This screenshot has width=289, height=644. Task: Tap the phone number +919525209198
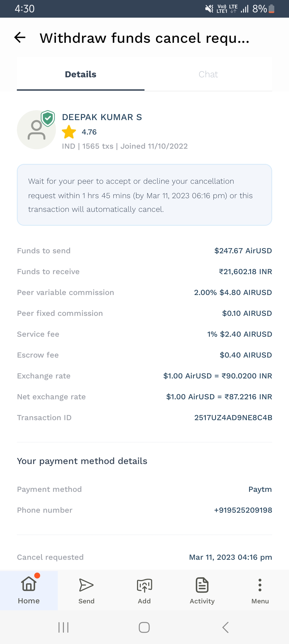click(243, 510)
